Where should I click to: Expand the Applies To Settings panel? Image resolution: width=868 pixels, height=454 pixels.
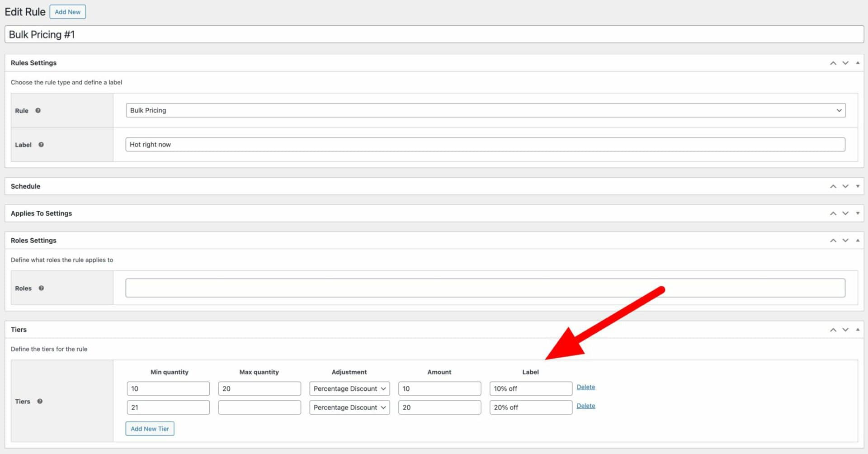pyautogui.click(x=857, y=213)
